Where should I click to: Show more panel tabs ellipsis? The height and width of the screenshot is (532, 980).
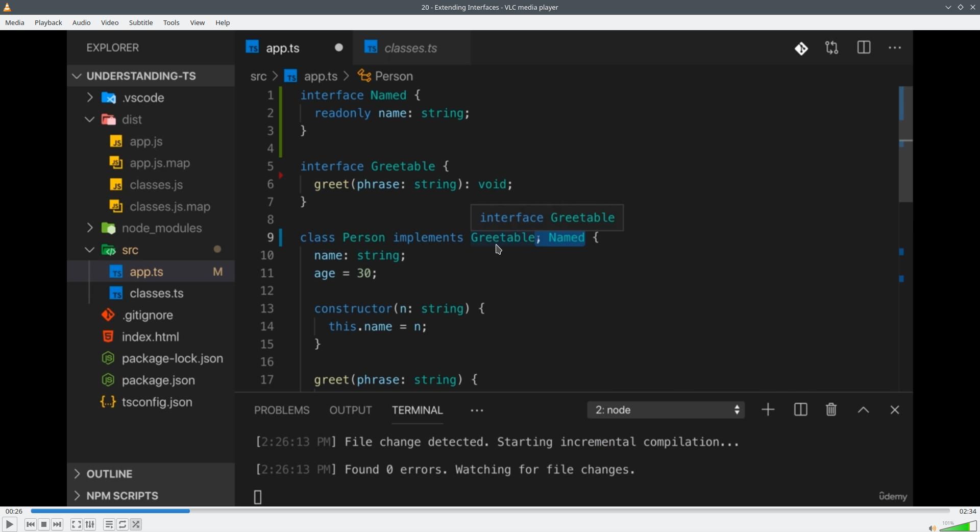click(477, 411)
